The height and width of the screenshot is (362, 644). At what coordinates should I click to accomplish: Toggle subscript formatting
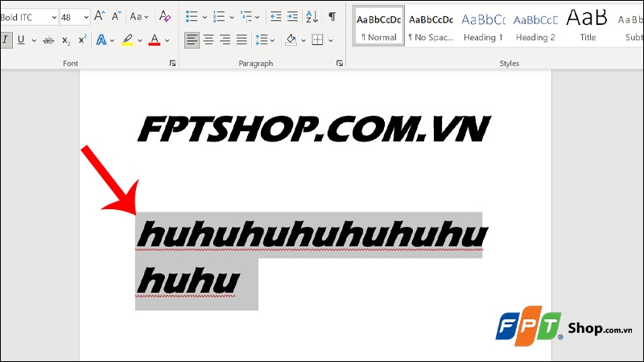point(66,40)
